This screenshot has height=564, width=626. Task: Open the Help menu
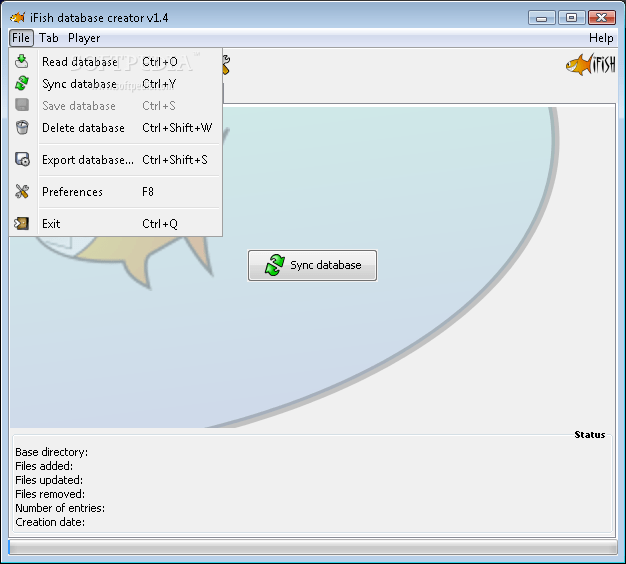(601, 38)
